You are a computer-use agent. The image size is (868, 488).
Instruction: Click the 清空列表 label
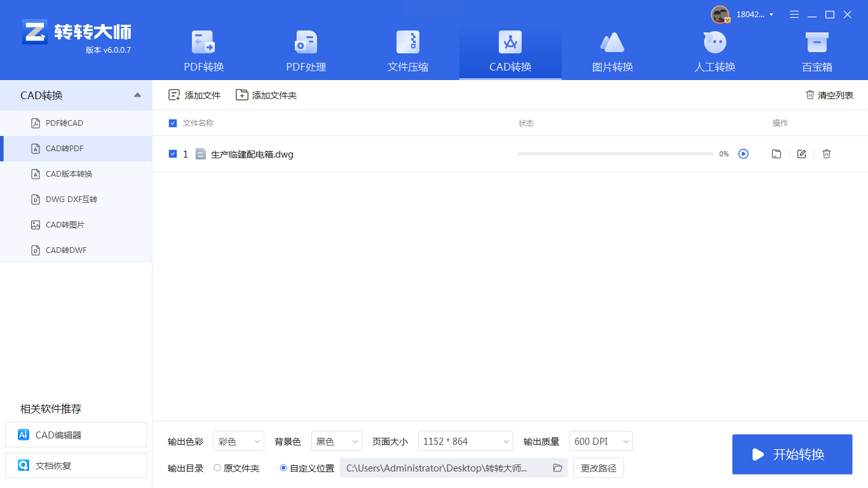click(836, 95)
